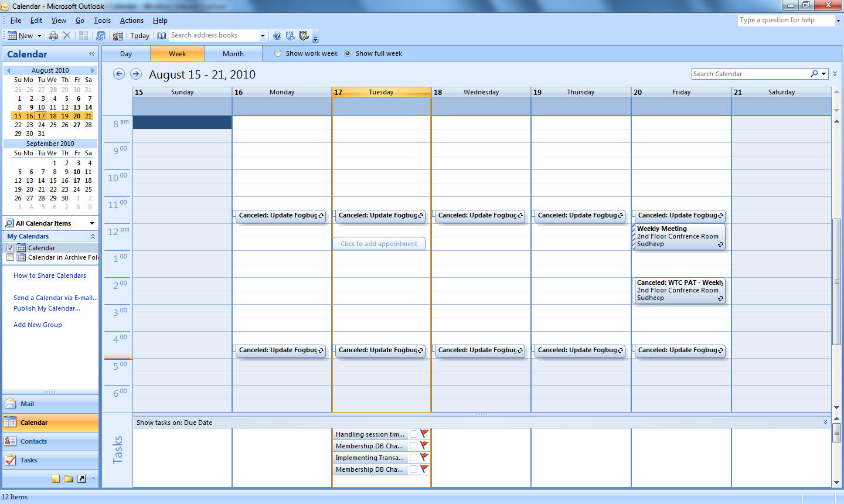Click the magnifier icon in Search Calendar

[814, 74]
